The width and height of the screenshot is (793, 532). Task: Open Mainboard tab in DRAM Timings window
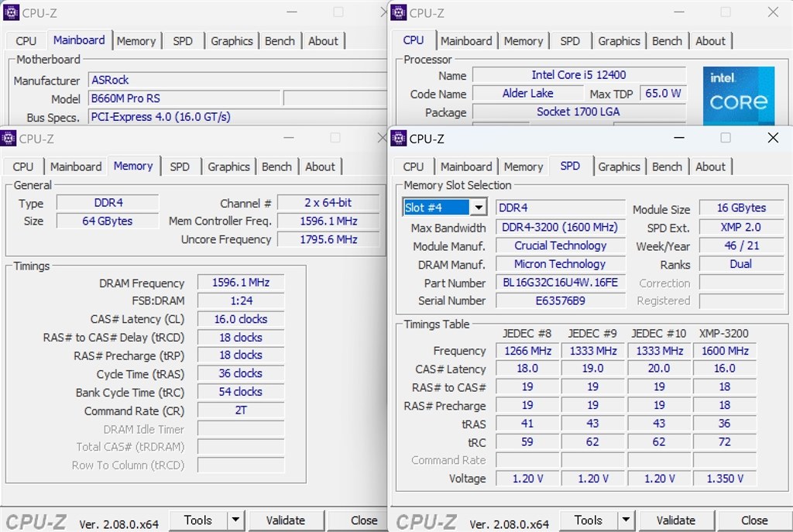[x=76, y=166]
